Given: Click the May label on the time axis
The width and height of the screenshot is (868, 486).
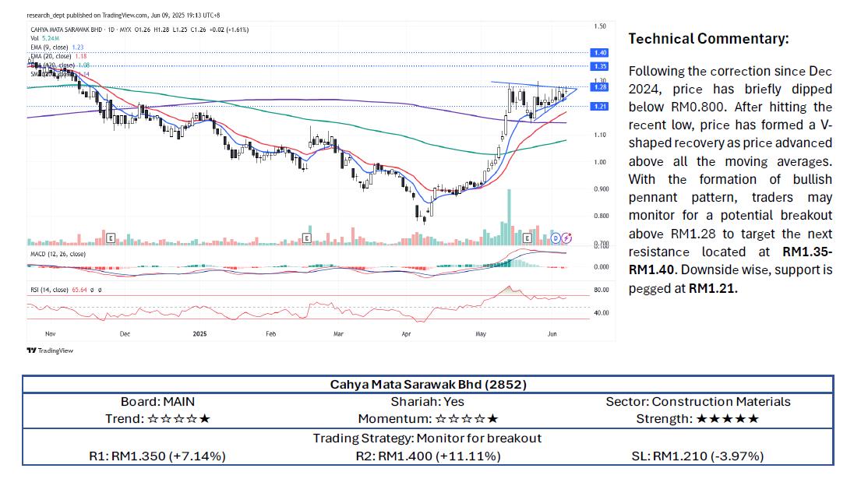Looking at the screenshot, I should pyautogui.click(x=481, y=334).
